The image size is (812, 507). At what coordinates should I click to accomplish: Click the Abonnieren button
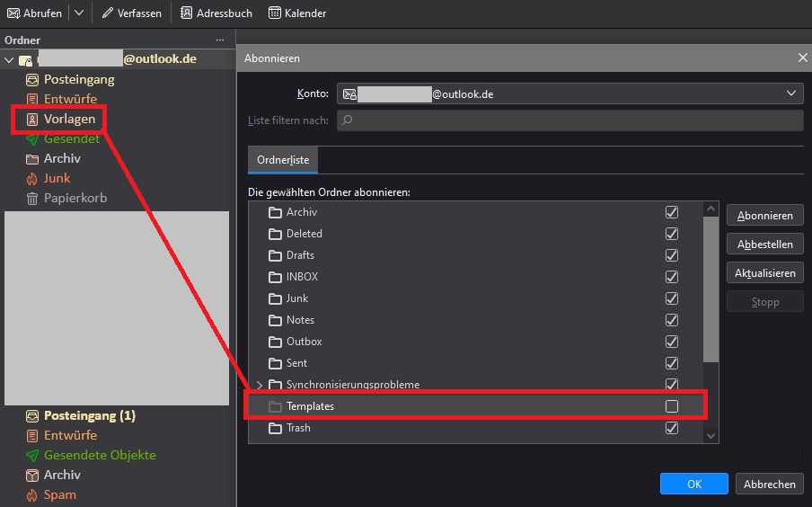click(764, 216)
